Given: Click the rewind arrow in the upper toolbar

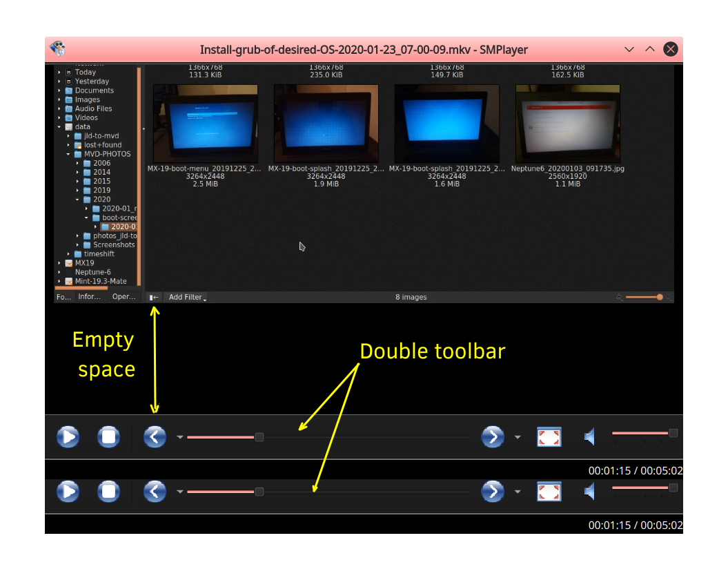Looking at the screenshot, I should (x=155, y=437).
